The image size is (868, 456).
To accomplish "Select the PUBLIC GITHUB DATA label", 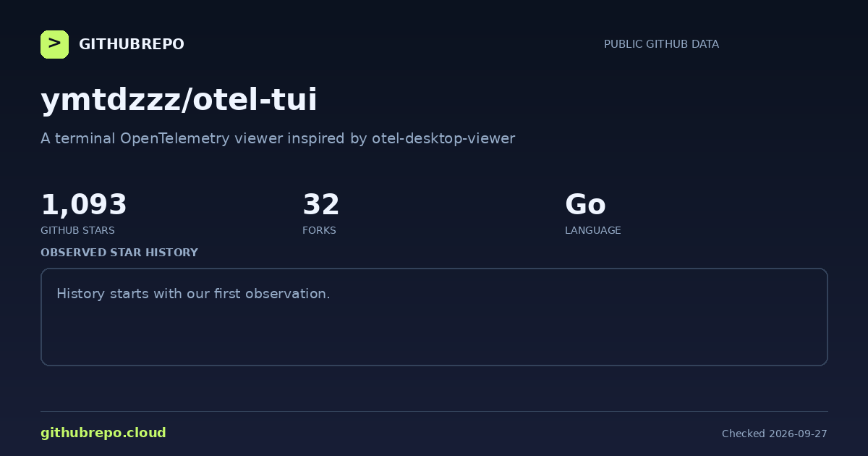I will click(x=661, y=44).
